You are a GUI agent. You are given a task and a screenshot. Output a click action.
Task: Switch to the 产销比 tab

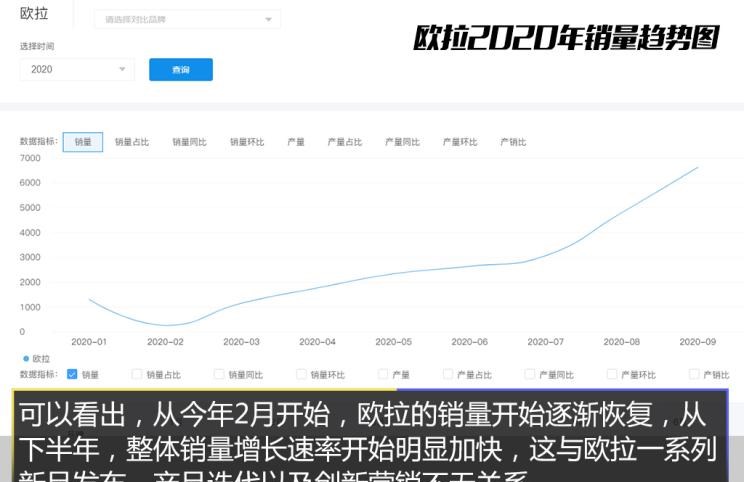tap(513, 142)
